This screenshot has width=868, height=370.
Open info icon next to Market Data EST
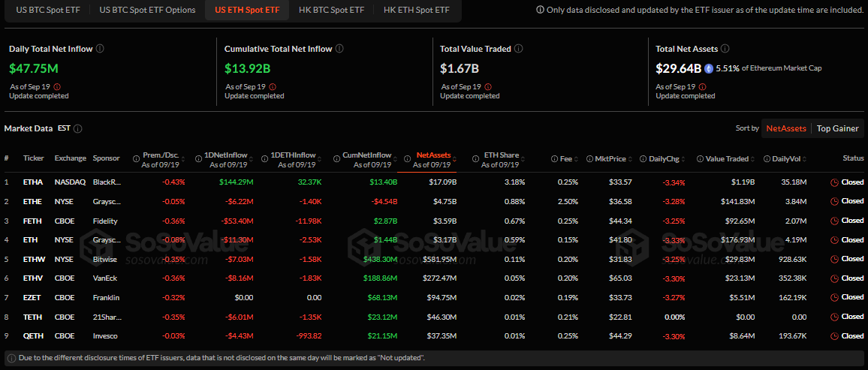coord(78,128)
